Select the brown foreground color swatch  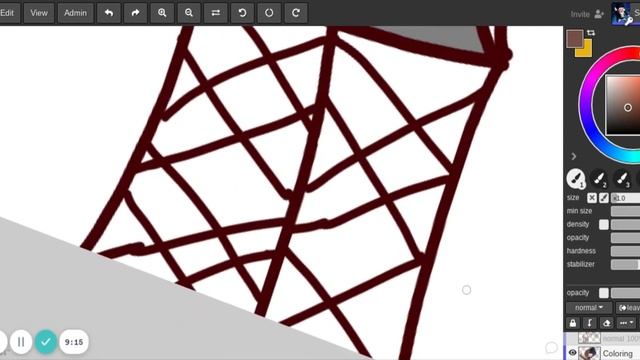574,38
